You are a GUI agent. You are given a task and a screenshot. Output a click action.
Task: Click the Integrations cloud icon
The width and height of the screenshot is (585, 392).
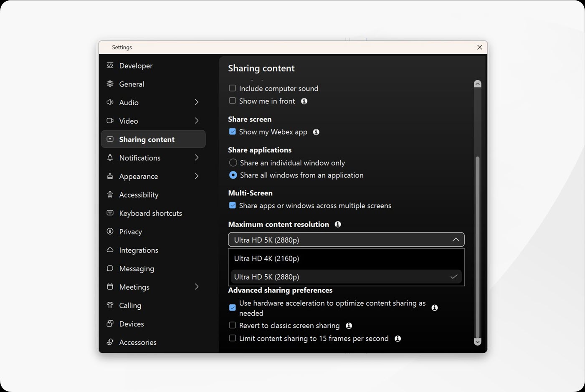(110, 250)
